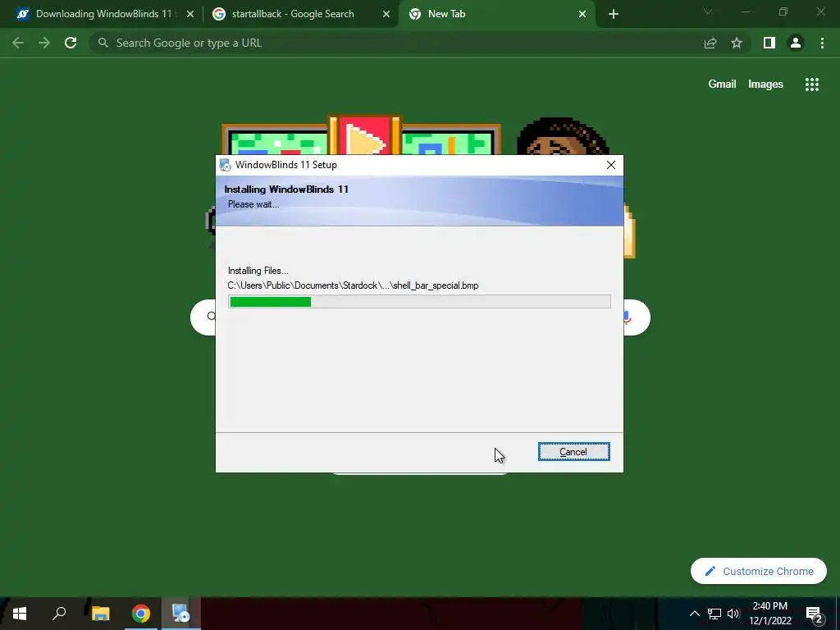840x630 pixels.
Task: Open Google Chrome from the taskbar
Action: pos(141,614)
